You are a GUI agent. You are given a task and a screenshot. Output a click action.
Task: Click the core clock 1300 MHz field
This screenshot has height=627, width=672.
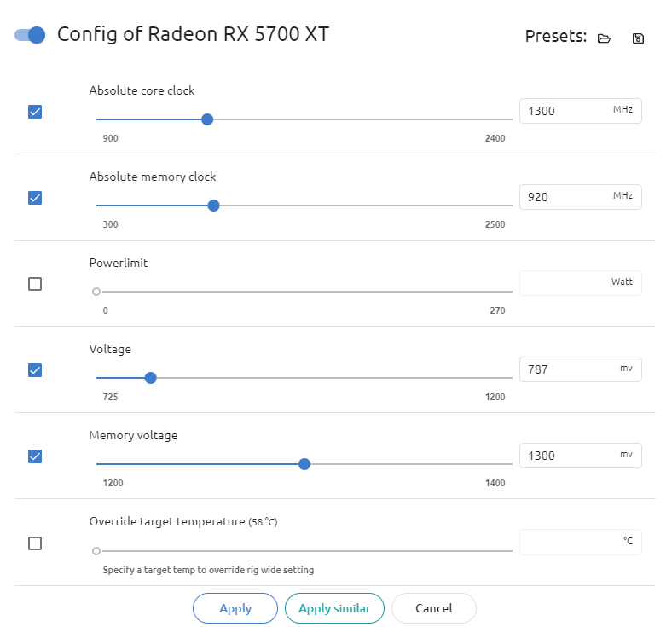pyautogui.click(x=580, y=111)
